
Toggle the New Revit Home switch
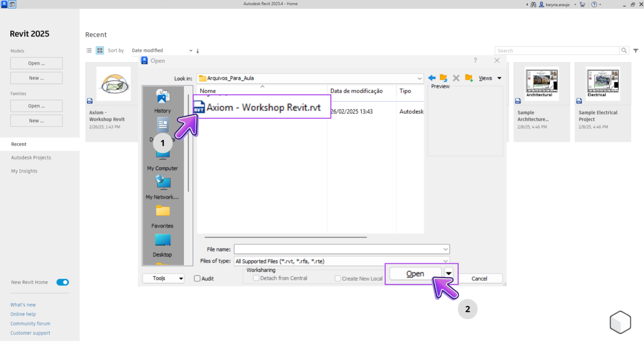coord(62,282)
